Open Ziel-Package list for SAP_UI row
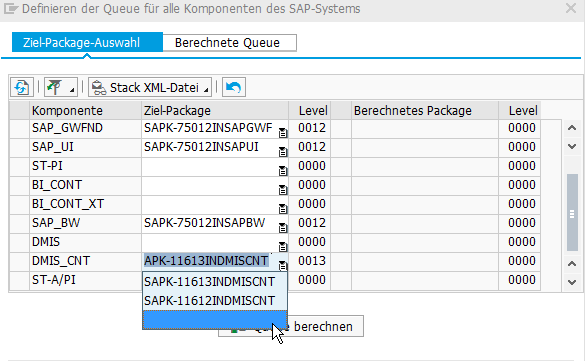 [x=283, y=152]
